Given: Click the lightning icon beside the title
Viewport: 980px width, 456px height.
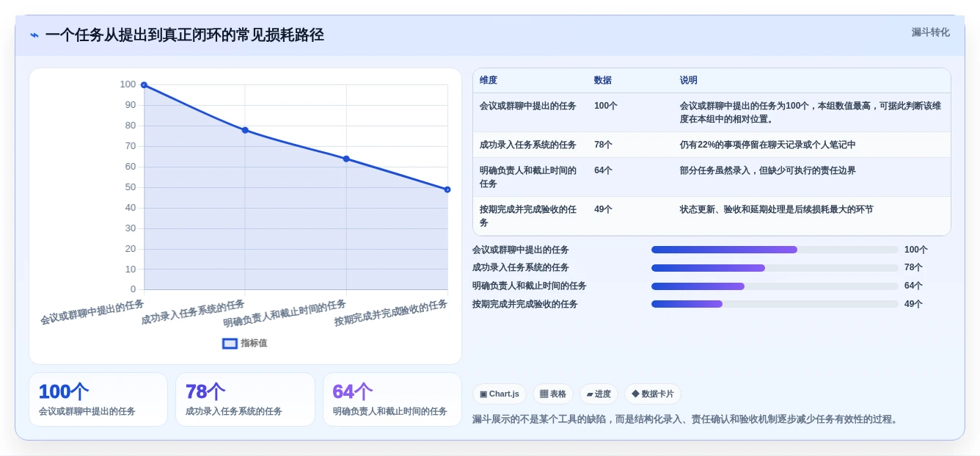Looking at the screenshot, I should [34, 35].
